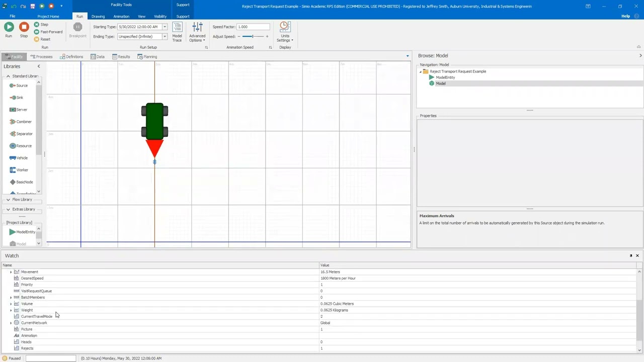Select the Worker library object
The image size is (644, 362).
pos(19,170)
